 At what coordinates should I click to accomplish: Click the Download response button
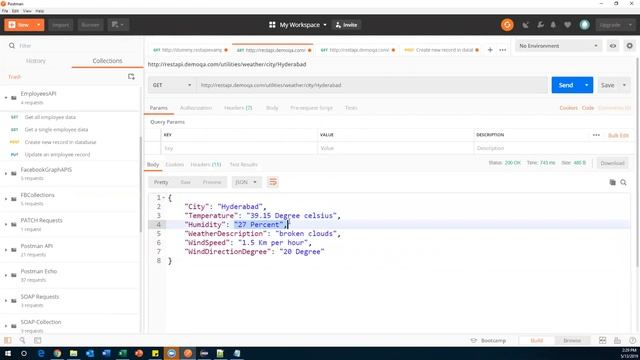[612, 163]
